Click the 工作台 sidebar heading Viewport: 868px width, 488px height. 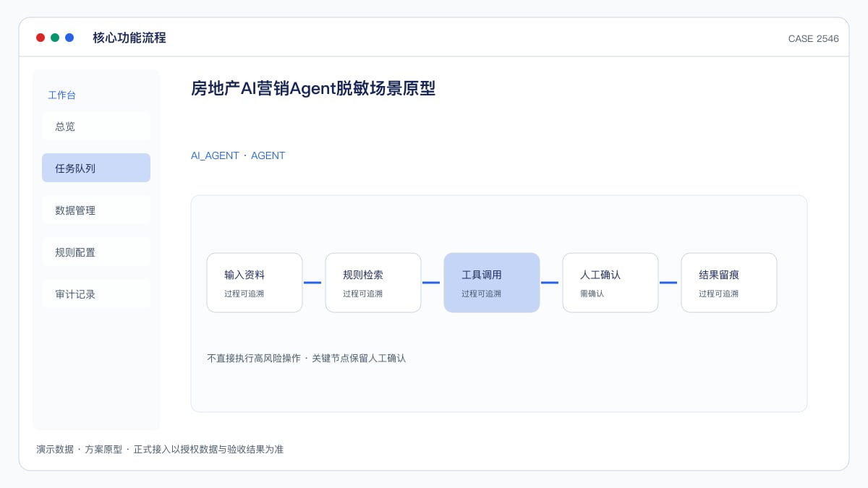(61, 95)
